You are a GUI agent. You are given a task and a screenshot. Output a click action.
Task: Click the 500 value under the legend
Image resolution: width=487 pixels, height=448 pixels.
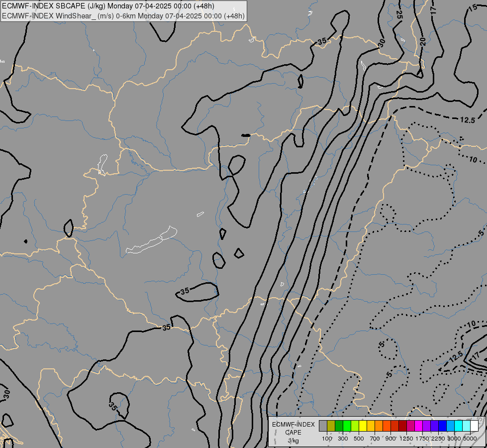click(359, 439)
